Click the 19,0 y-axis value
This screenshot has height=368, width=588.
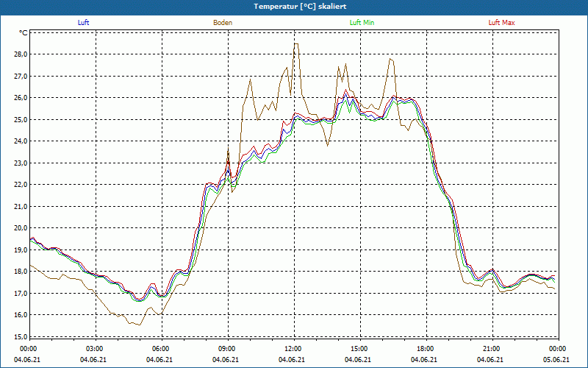pos(21,250)
